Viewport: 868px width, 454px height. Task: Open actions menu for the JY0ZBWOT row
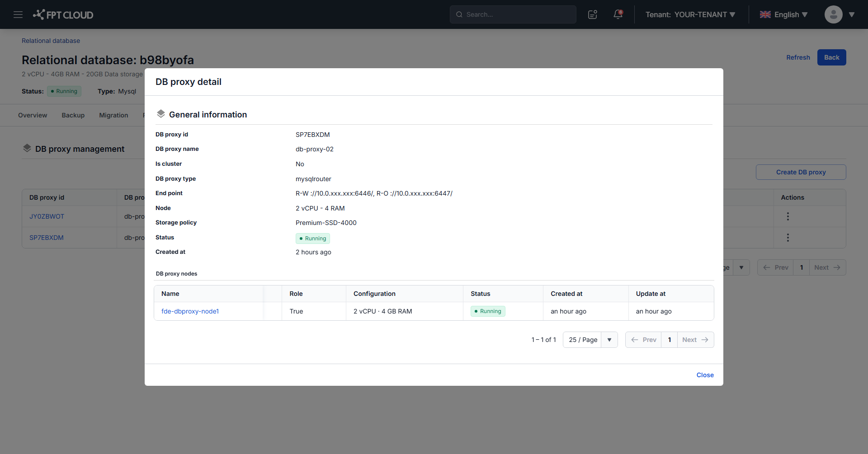788,216
